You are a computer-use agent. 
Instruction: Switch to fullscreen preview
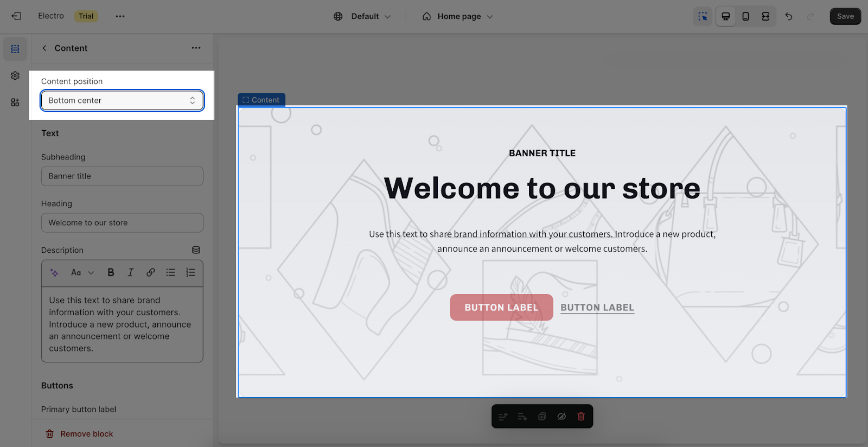point(765,16)
